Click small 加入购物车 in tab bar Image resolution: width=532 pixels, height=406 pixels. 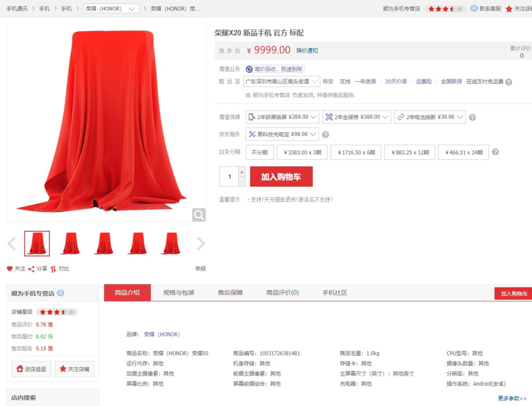point(514,293)
